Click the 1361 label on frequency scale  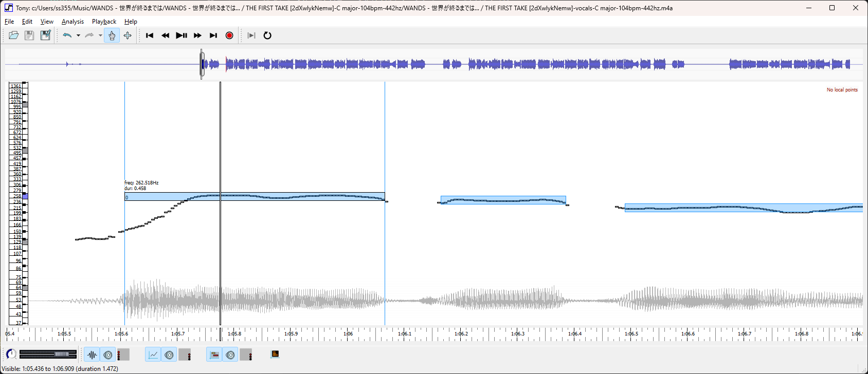[x=16, y=86]
